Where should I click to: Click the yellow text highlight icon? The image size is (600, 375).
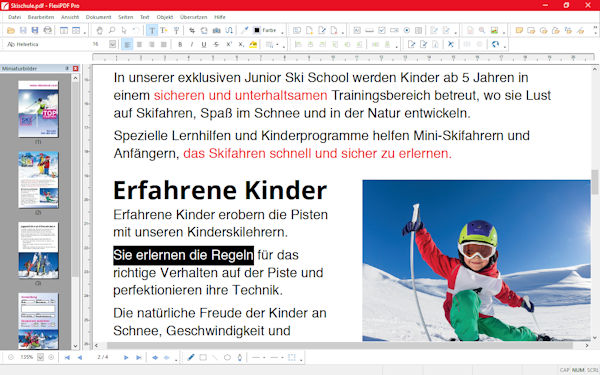point(253,44)
